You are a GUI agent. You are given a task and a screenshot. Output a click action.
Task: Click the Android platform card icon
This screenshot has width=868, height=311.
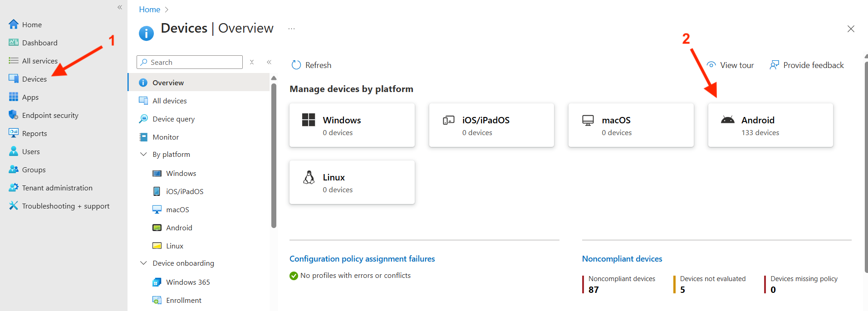pyautogui.click(x=727, y=120)
